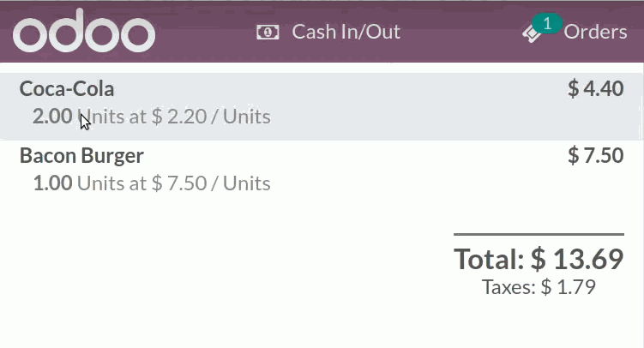Click the cash banknote icon

pyautogui.click(x=268, y=32)
